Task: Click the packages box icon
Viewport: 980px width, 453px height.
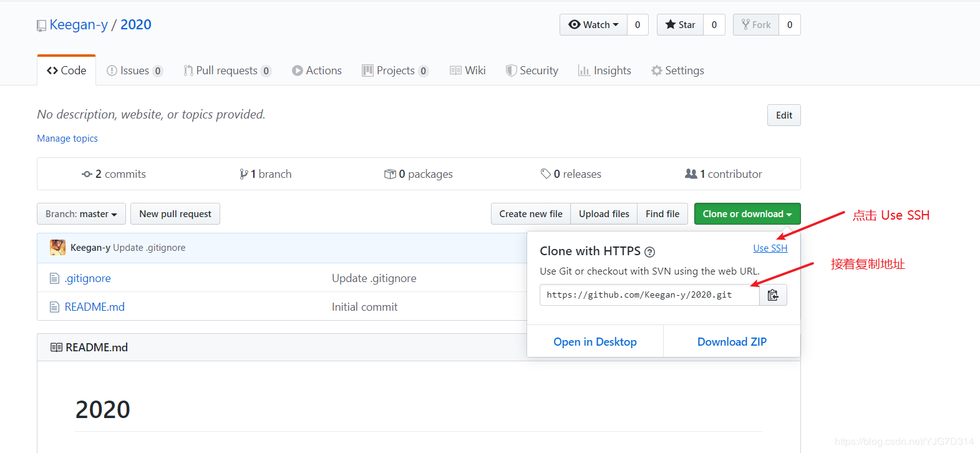Action: point(390,174)
